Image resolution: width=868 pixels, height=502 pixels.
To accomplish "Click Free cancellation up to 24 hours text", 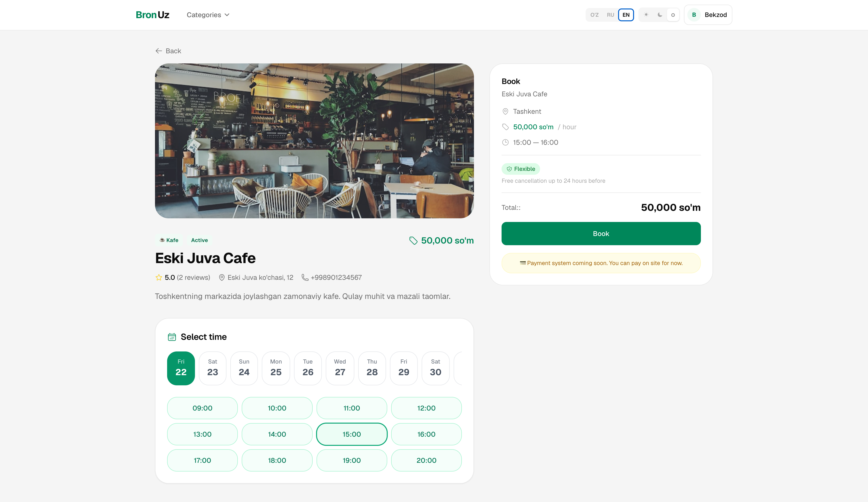I will point(553,181).
